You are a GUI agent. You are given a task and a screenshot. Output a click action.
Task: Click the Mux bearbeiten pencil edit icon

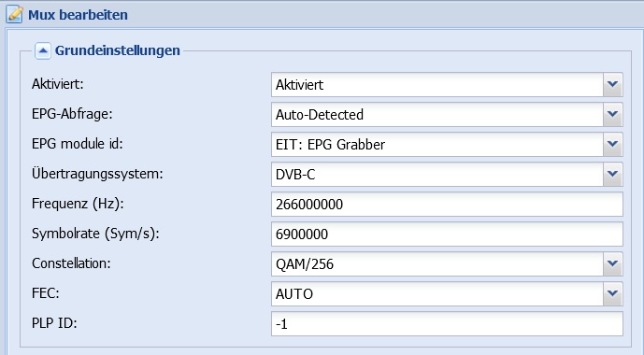click(15, 14)
